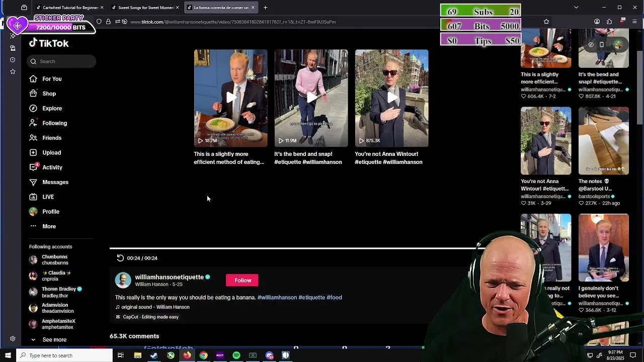Open barstoolsports author link
Image resolution: width=644 pixels, height=362 pixels.
coord(594,197)
